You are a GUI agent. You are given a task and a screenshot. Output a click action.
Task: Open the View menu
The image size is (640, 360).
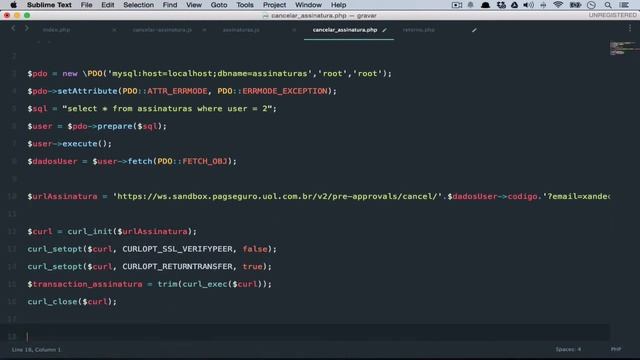[x=194, y=5]
